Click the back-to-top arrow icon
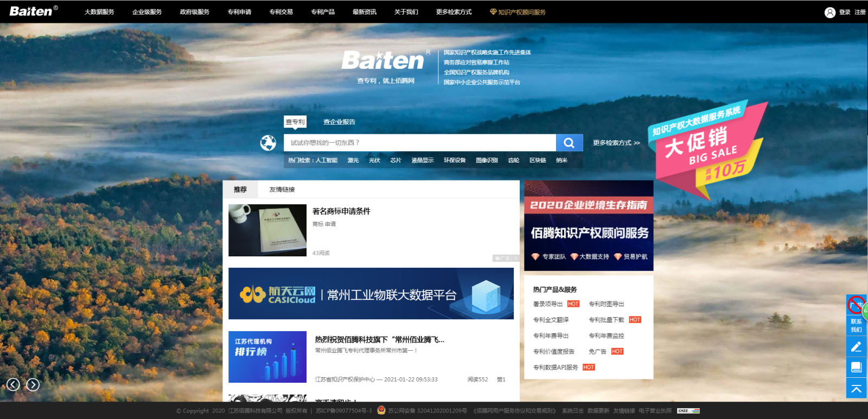Image resolution: width=868 pixels, height=419 pixels. point(857,389)
